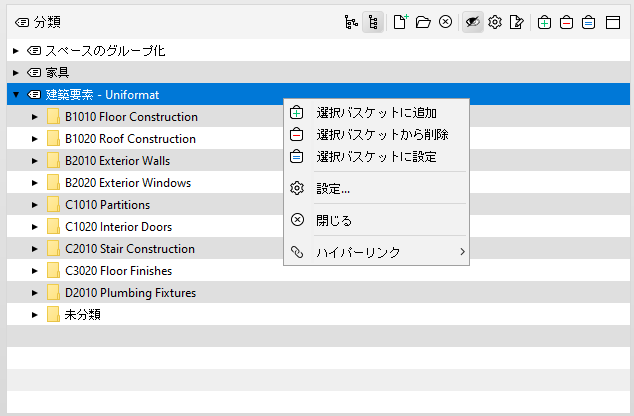Image resolution: width=634 pixels, height=416 pixels.
Task: Click folder icon beside 未分類
Action: pos(53,314)
